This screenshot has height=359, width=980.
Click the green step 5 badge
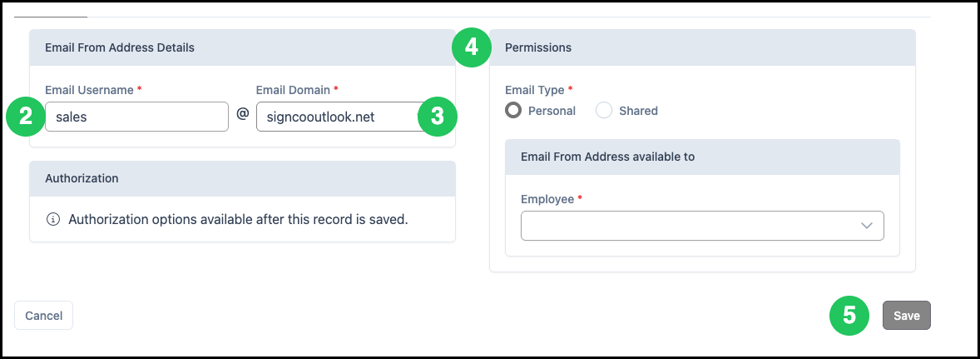pyautogui.click(x=849, y=315)
